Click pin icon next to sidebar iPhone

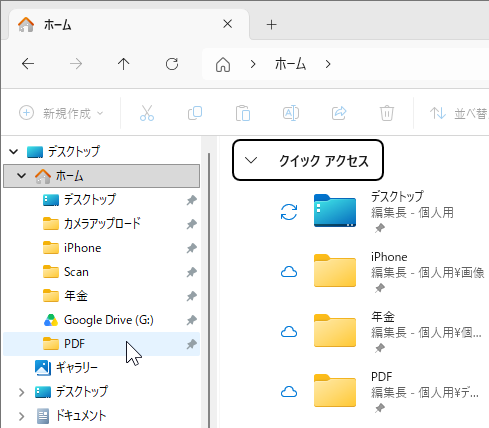[x=191, y=248]
